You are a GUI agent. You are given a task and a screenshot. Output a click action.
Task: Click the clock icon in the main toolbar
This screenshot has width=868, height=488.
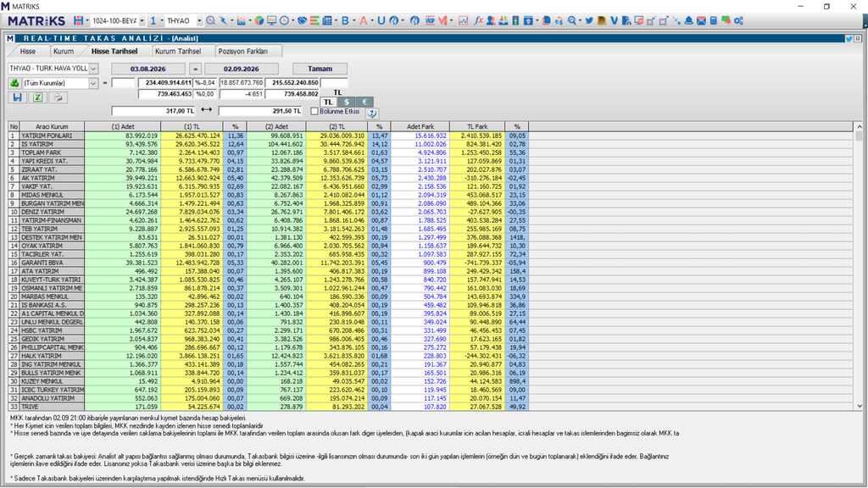coord(284,20)
